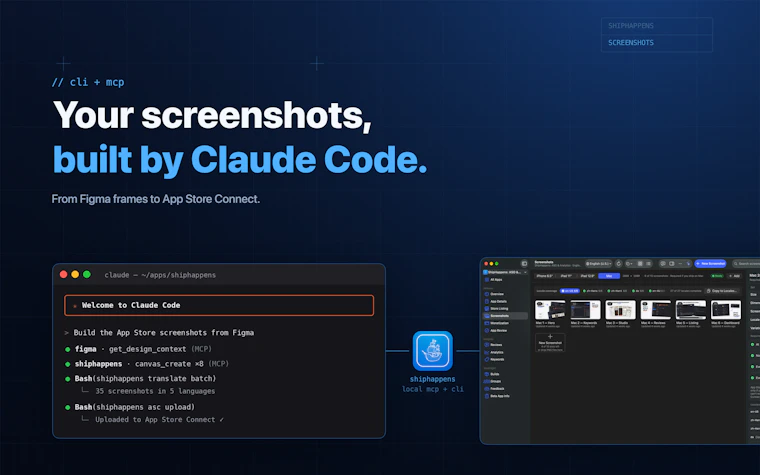Switch to grid view in the app toolbar
760x475 pixels.
640,264
